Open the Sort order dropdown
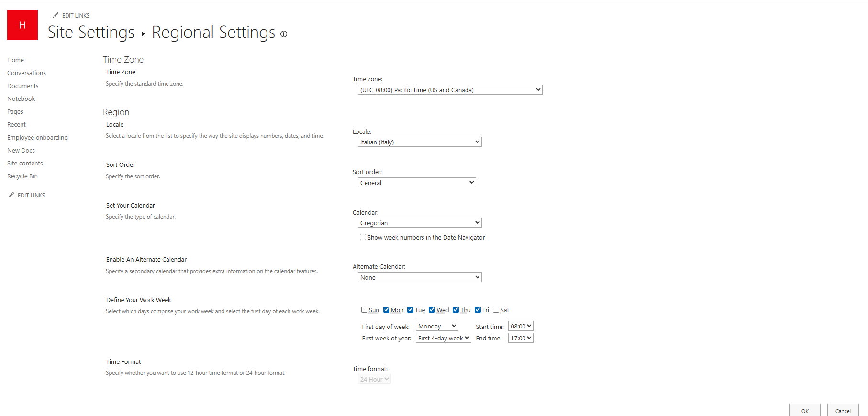The height and width of the screenshot is (416, 868). click(417, 183)
